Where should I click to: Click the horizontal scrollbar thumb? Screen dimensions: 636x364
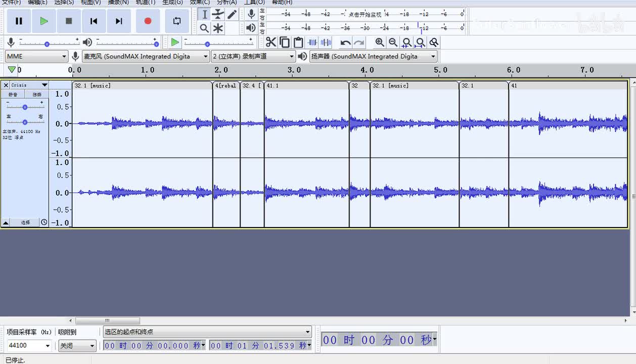tap(108, 321)
